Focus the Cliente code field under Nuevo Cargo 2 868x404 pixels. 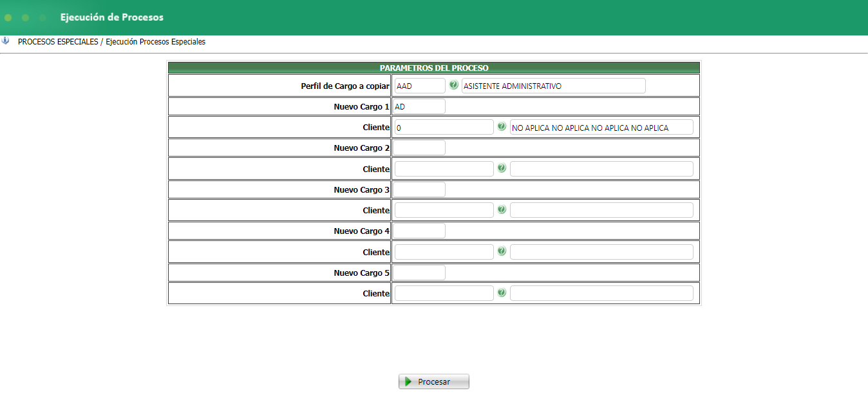coord(444,169)
